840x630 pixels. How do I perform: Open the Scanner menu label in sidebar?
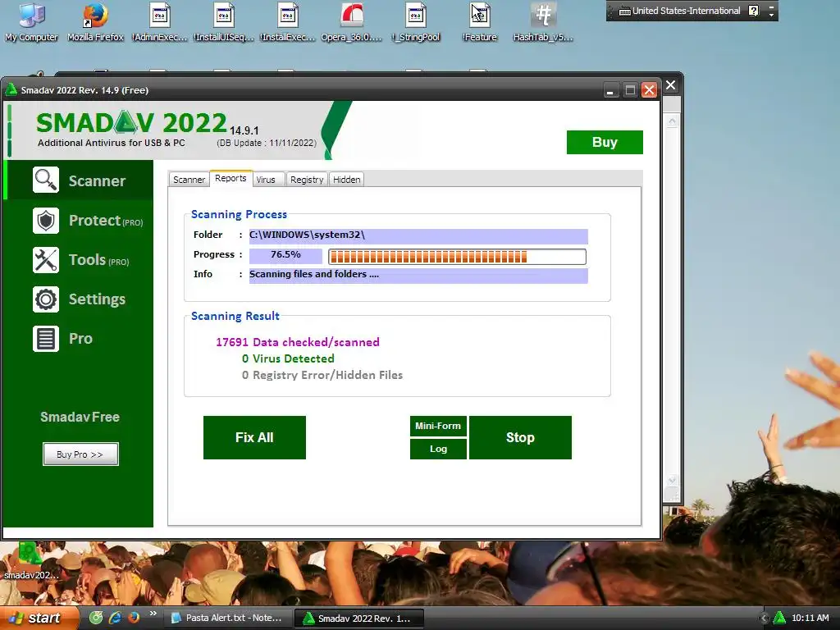pyautogui.click(x=97, y=181)
